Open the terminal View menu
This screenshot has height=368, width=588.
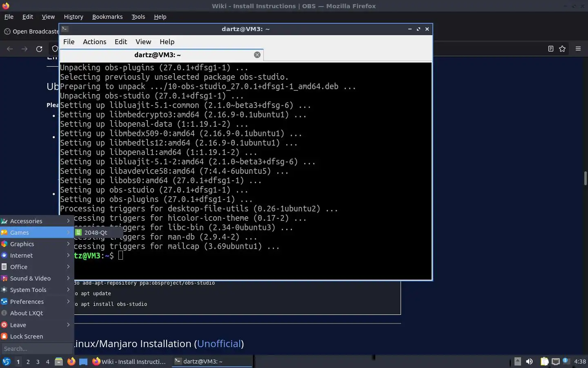(143, 42)
